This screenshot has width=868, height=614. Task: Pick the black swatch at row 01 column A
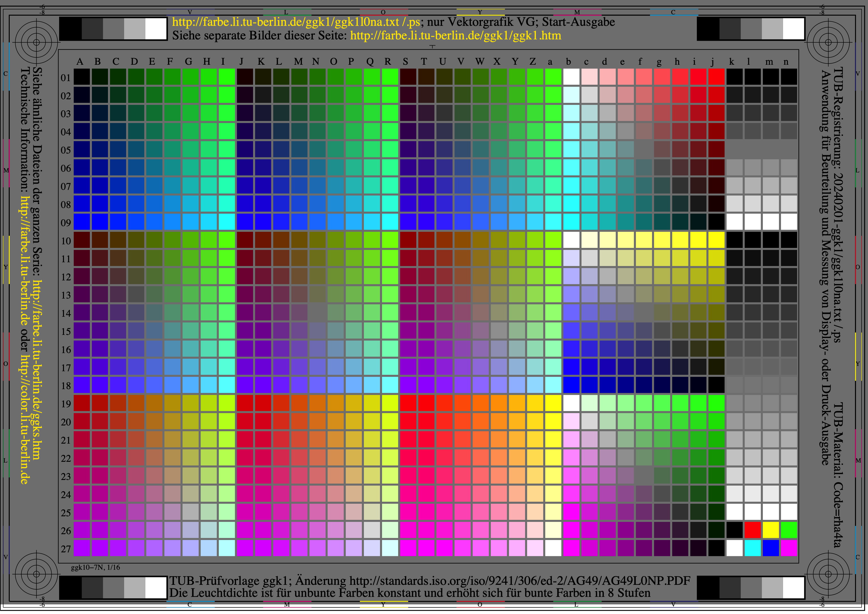(x=82, y=77)
